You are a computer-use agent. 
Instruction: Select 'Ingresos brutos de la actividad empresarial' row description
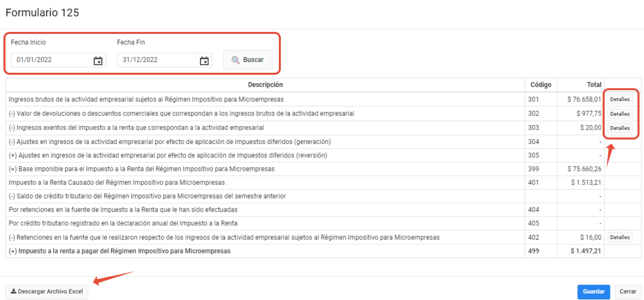[x=146, y=99]
